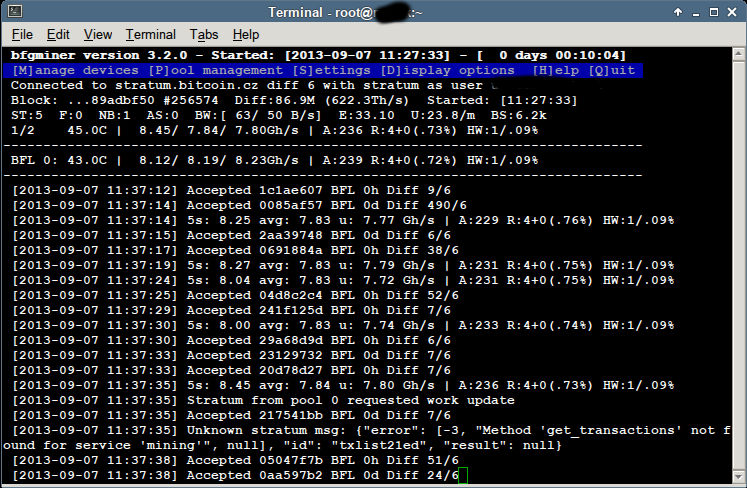The image size is (747, 488).
Task: Click the Unknown stratum msg error text
Action: pyautogui.click(x=367, y=438)
